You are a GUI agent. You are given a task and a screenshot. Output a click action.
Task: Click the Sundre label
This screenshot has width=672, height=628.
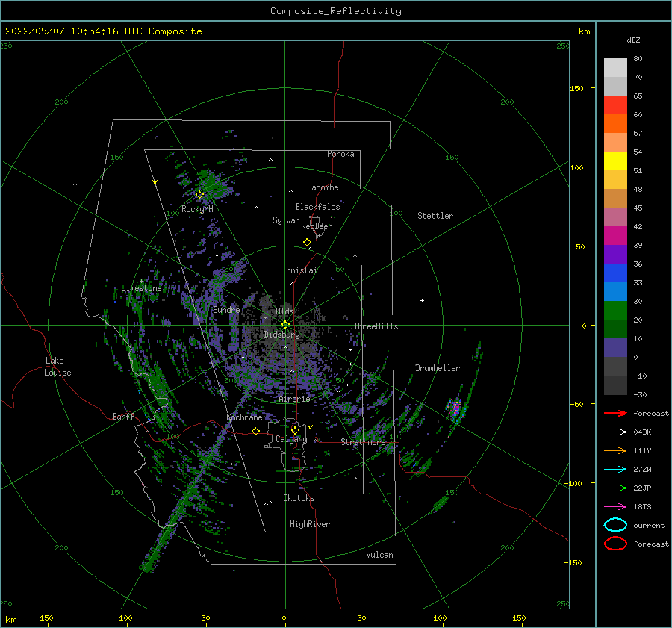pyautogui.click(x=225, y=309)
